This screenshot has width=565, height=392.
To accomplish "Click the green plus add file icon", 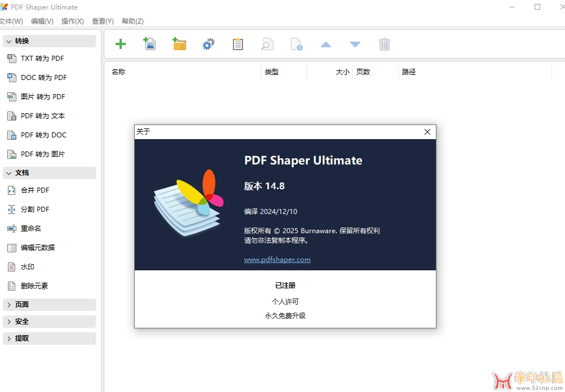I will tap(121, 44).
